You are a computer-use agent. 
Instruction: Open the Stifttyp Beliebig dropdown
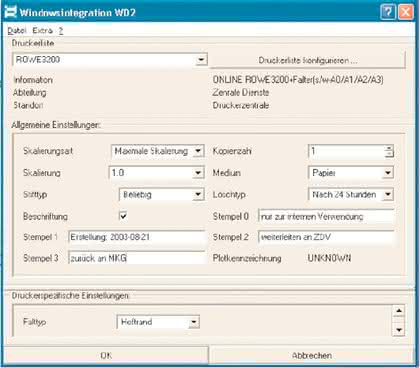click(x=198, y=194)
